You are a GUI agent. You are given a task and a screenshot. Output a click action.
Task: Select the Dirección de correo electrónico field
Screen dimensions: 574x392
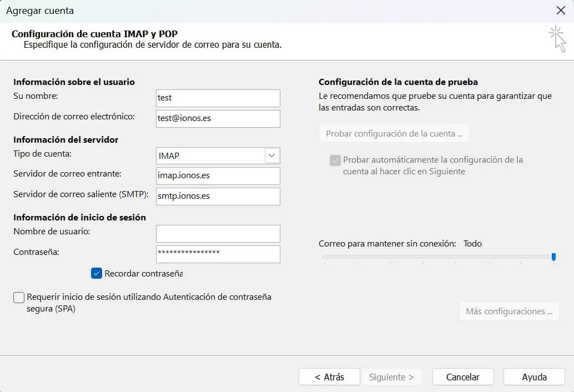[218, 118]
